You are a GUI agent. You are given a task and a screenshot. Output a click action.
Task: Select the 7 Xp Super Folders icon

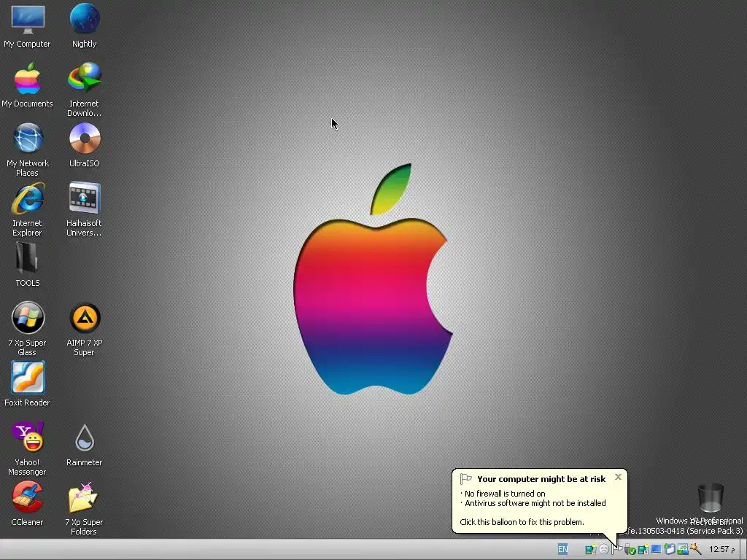tap(85, 508)
